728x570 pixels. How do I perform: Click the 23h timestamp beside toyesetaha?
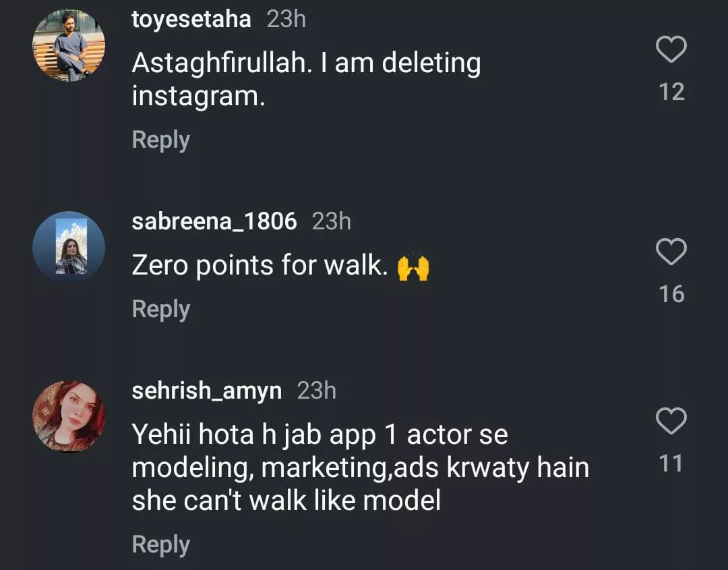click(x=286, y=20)
